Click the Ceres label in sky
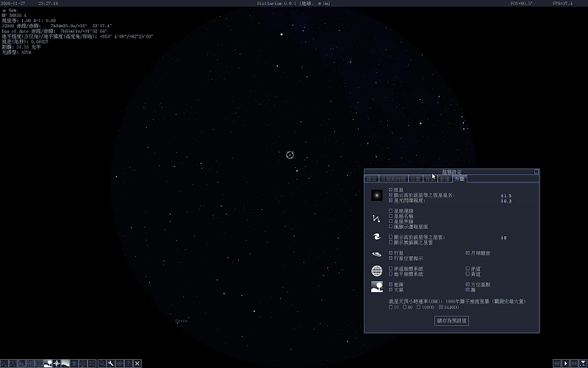 [182, 321]
